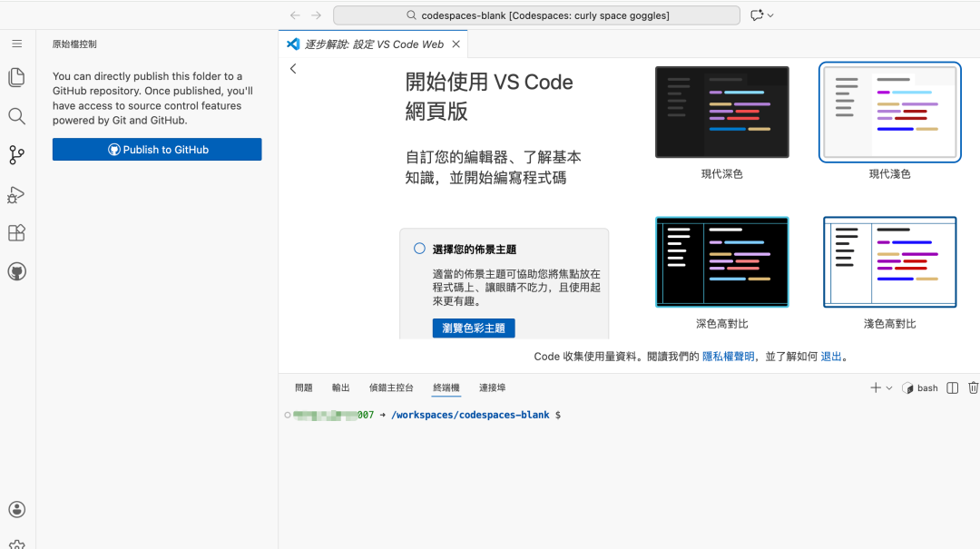
Task: Click the command center search field
Action: (x=537, y=15)
